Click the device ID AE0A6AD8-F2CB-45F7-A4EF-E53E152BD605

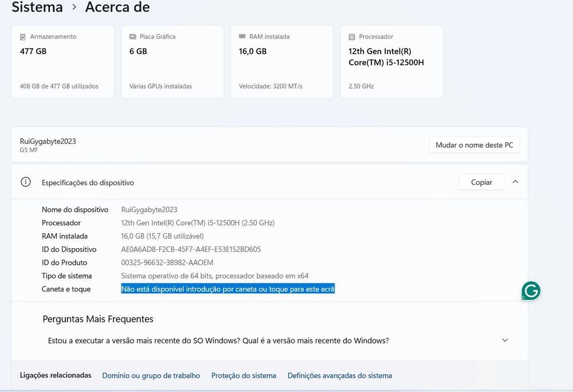(x=191, y=249)
